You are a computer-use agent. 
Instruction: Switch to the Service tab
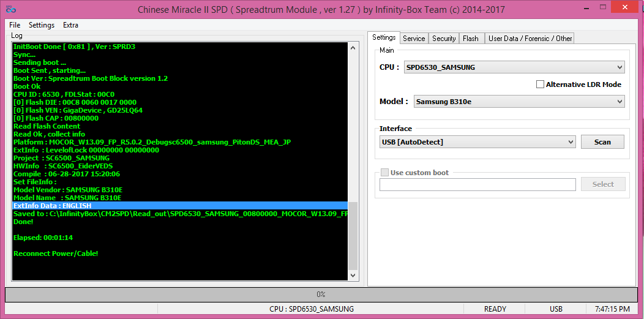414,38
